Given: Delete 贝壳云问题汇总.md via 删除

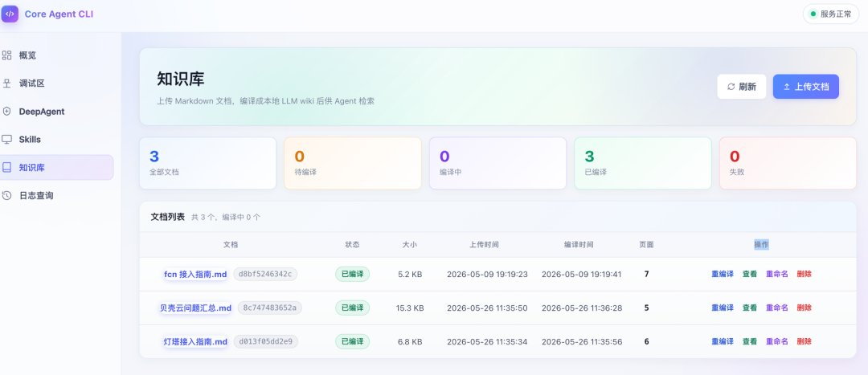Looking at the screenshot, I should (805, 308).
